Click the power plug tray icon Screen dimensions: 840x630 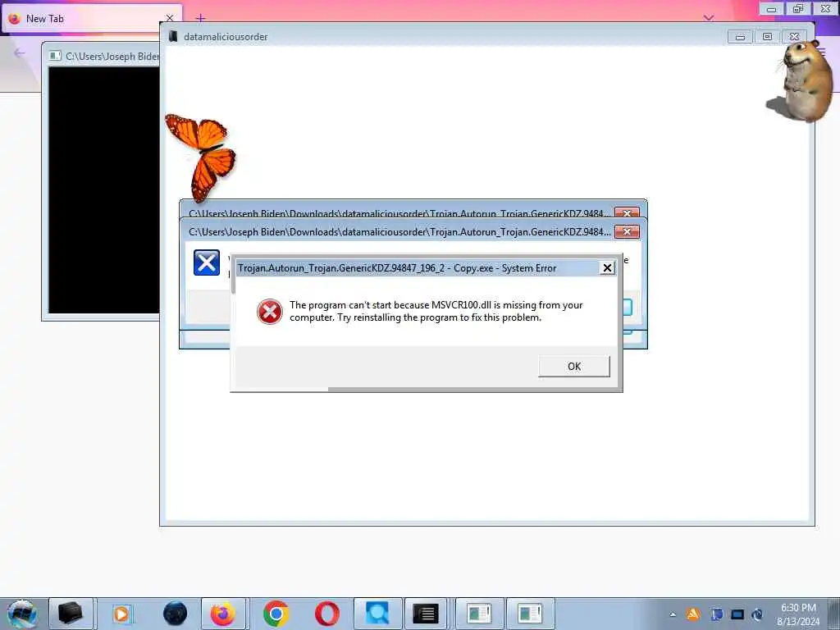pos(757,614)
